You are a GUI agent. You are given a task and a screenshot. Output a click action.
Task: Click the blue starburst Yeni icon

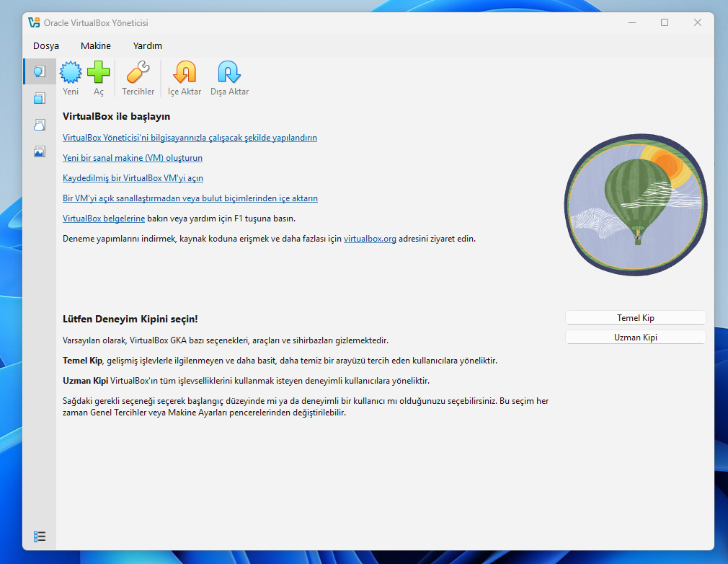(71, 72)
